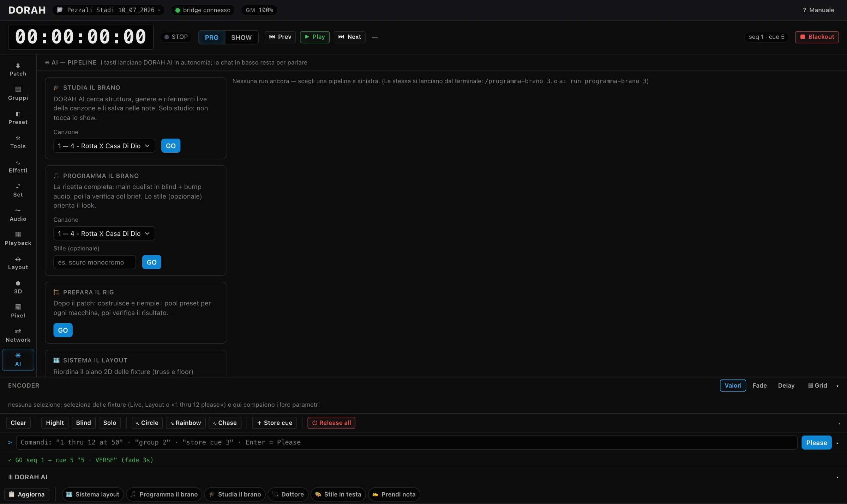Apply the Rainbow effect
The width and height of the screenshot is (847, 504).
pyautogui.click(x=186, y=423)
